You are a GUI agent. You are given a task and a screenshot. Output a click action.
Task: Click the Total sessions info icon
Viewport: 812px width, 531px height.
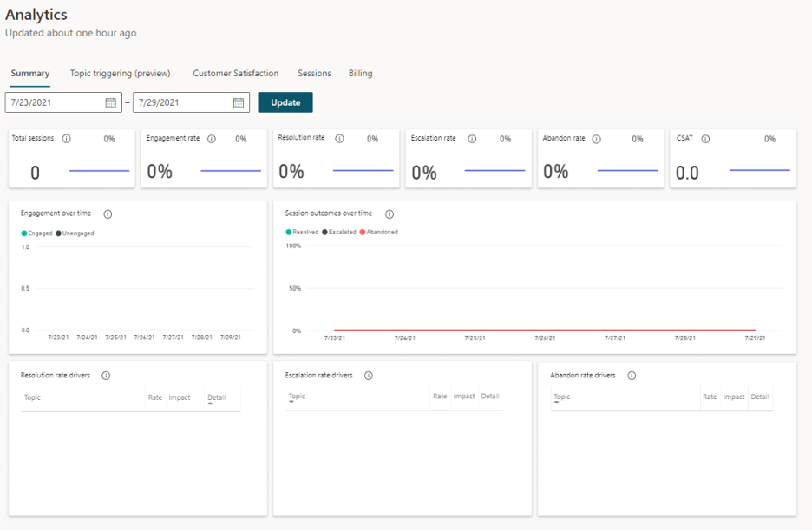67,139
